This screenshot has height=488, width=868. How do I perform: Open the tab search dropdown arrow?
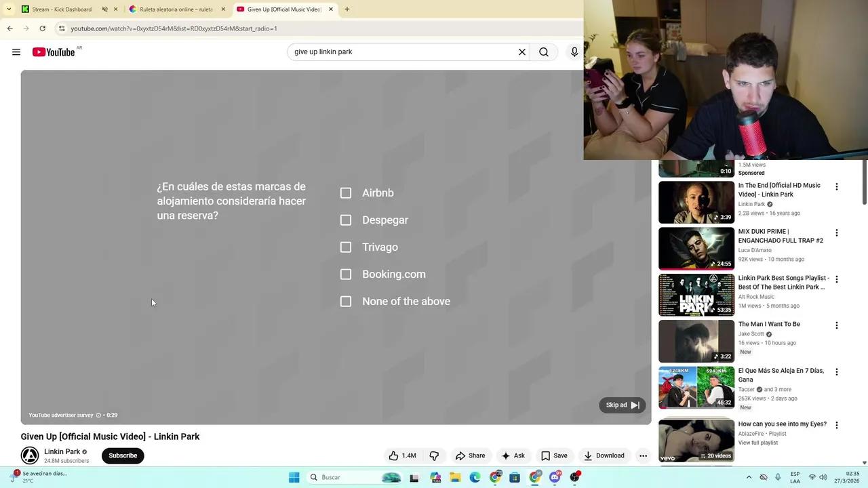(9, 9)
